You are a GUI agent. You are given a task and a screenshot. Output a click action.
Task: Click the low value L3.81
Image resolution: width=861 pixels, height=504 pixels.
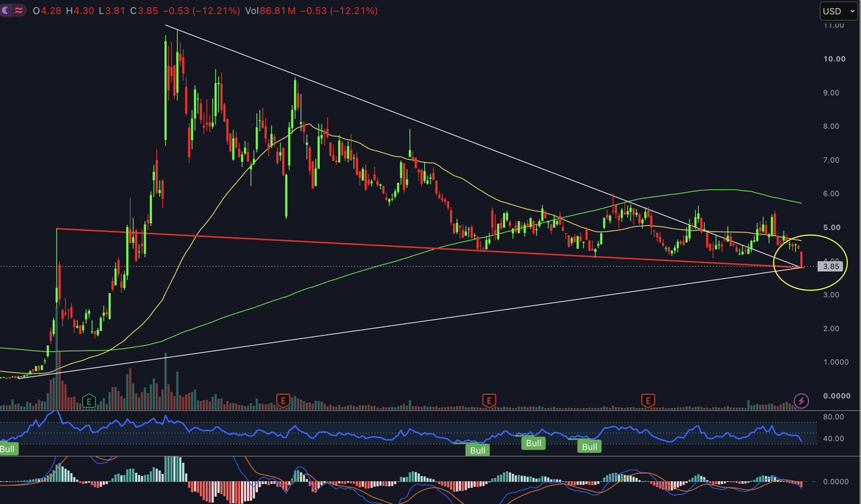pos(113,11)
